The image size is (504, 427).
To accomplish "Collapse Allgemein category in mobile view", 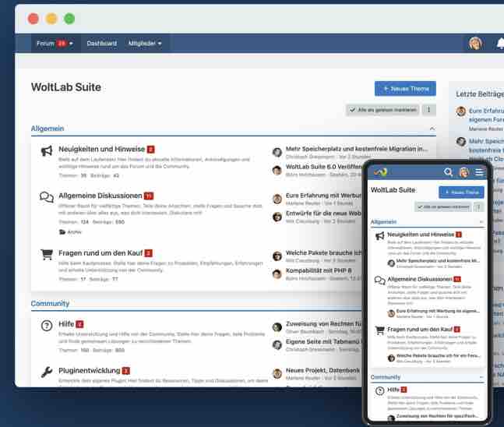I will point(481,222).
